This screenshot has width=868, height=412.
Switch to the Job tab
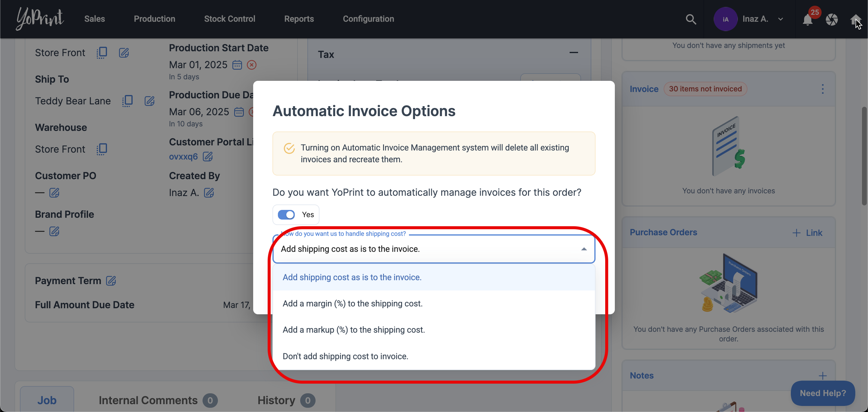click(x=47, y=400)
